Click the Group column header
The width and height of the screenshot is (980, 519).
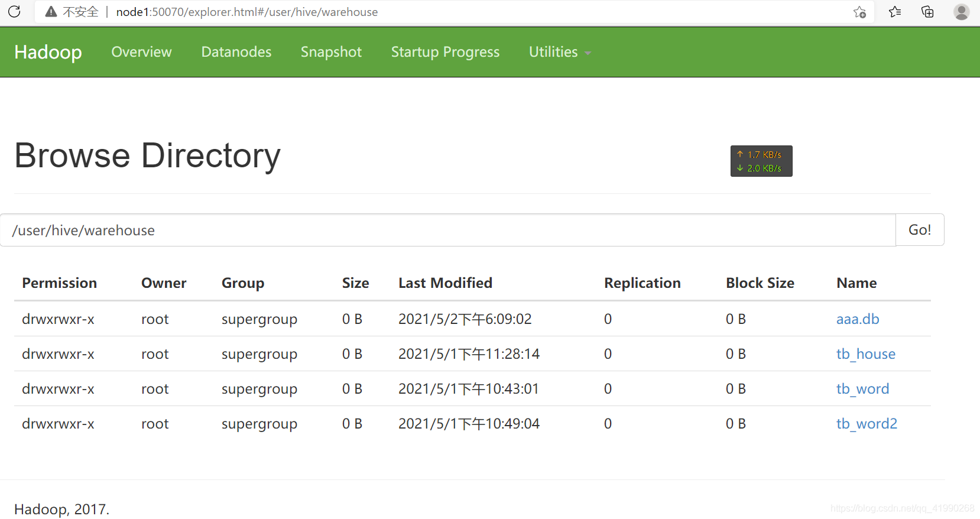[x=243, y=283]
